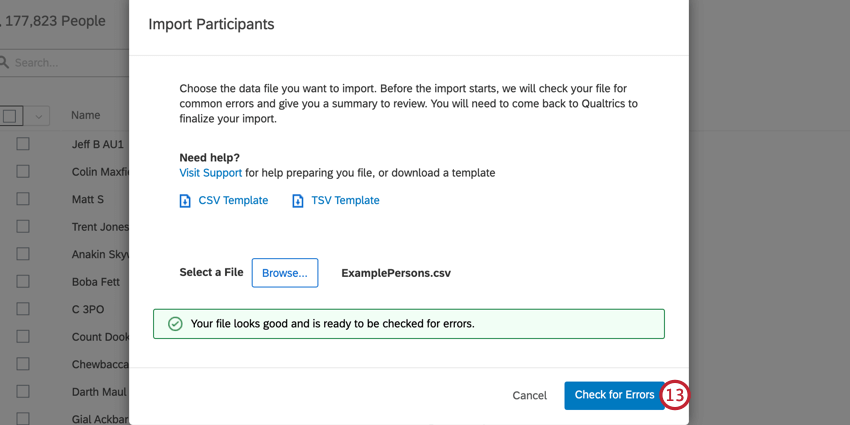This screenshot has width=850, height=425.
Task: Click the CSV Template download icon
Action: (x=185, y=201)
